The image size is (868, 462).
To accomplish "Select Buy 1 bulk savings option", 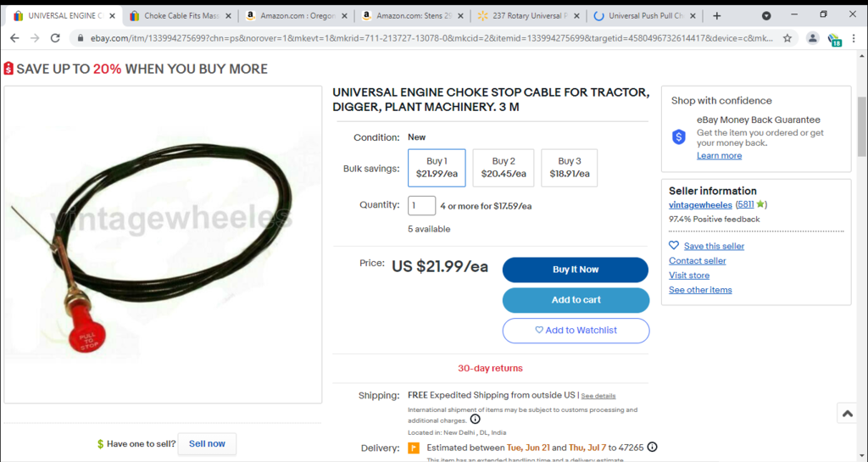I will [x=437, y=168].
